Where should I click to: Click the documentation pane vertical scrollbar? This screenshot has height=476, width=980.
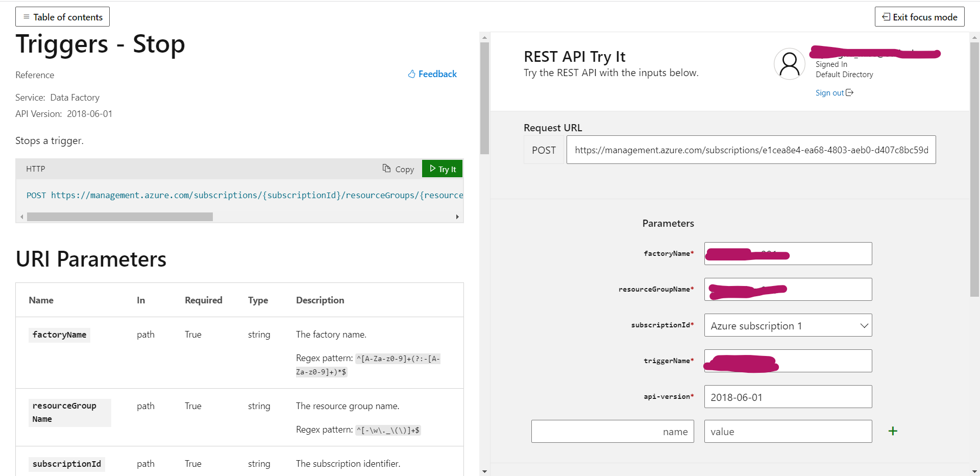tap(484, 98)
